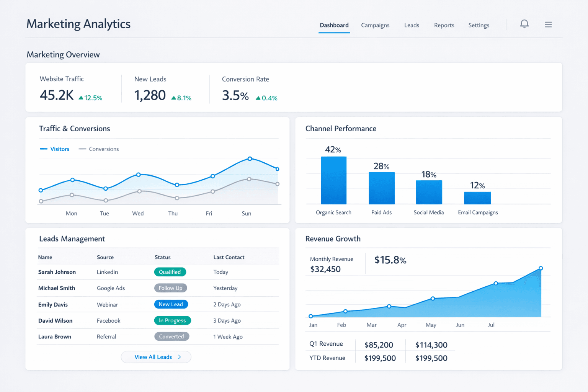Click the notification bell icon
The image size is (588, 392).
coord(524,24)
